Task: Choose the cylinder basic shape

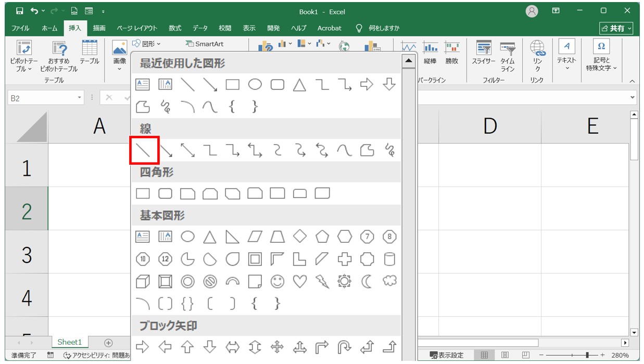Action: (389, 259)
